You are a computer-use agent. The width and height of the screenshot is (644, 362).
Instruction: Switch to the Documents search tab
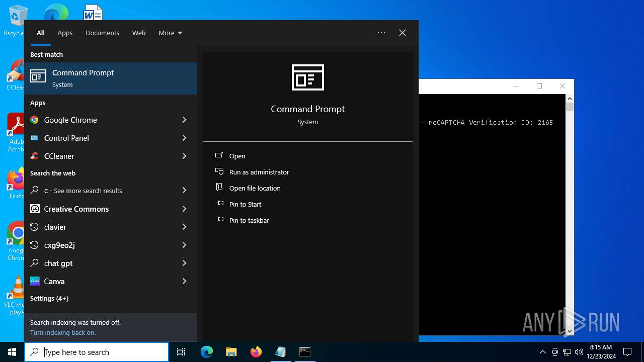pos(102,33)
